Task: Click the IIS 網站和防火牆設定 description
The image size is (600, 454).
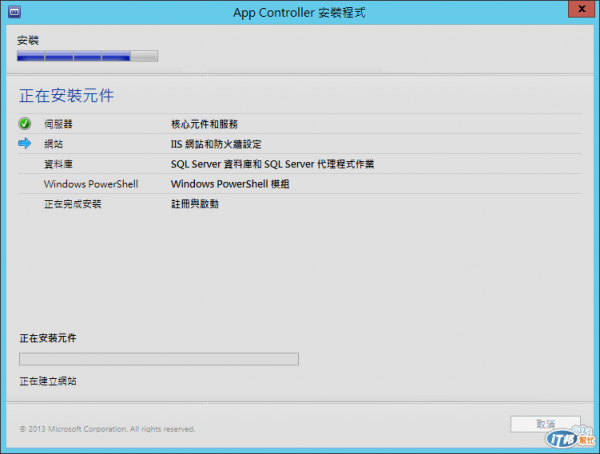Action: coord(216,144)
